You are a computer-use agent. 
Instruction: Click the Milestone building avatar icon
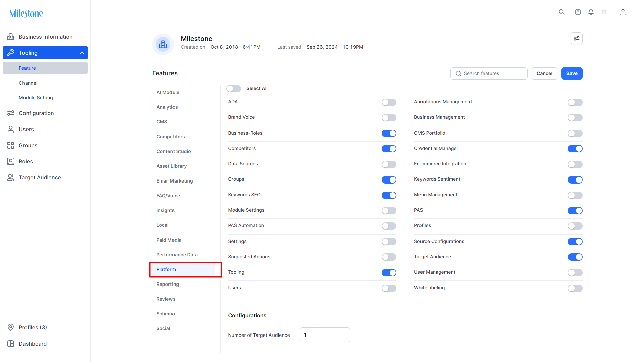tap(163, 44)
